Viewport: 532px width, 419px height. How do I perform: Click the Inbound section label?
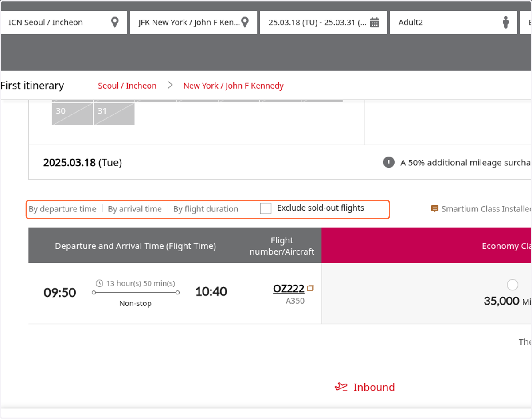[x=374, y=387]
